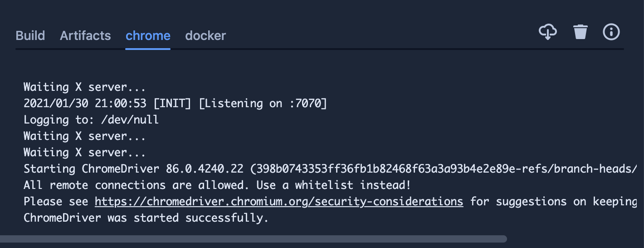The height and width of the screenshot is (248, 644).
Task: Click the first Waiting X server line
Action: click(85, 87)
